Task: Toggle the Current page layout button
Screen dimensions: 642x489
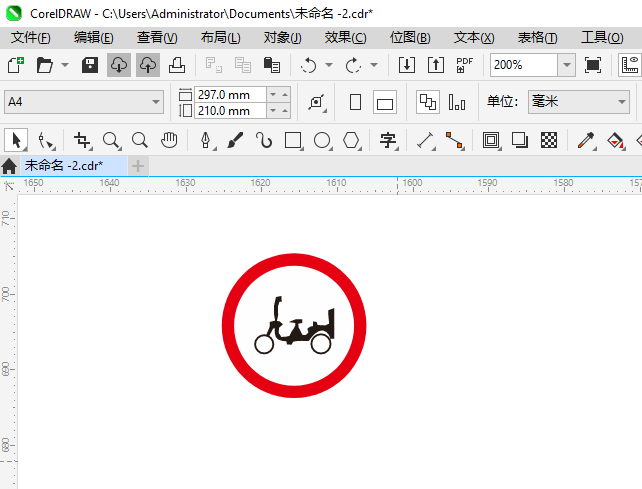Action: tap(457, 102)
